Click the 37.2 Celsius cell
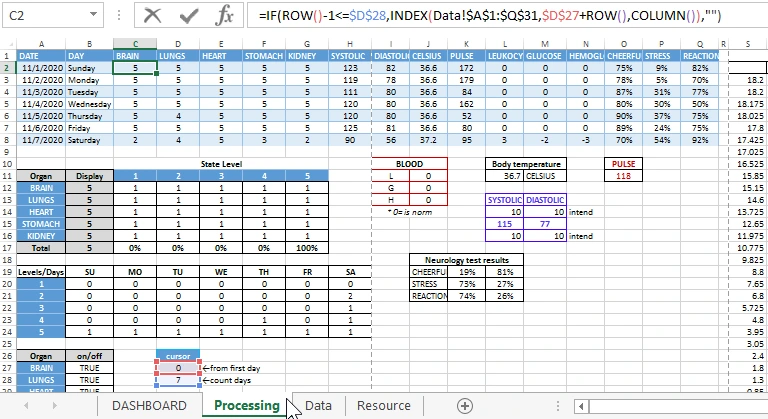768x419 pixels. [x=428, y=140]
